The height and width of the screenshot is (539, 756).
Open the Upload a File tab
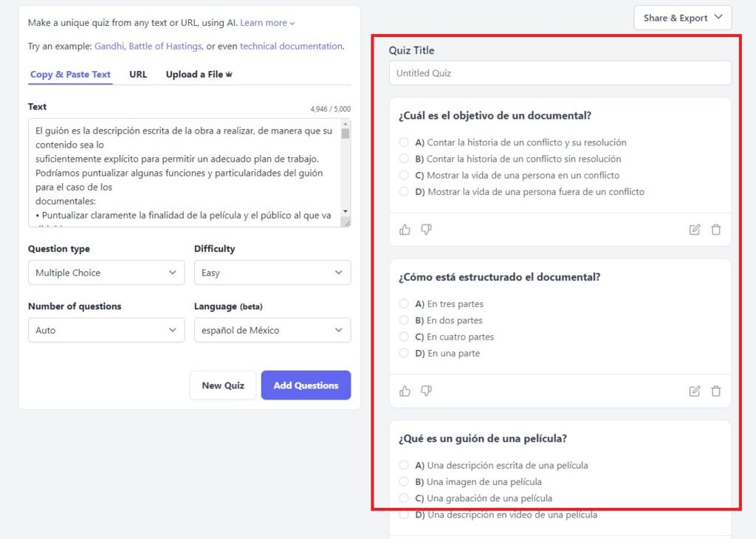(199, 75)
